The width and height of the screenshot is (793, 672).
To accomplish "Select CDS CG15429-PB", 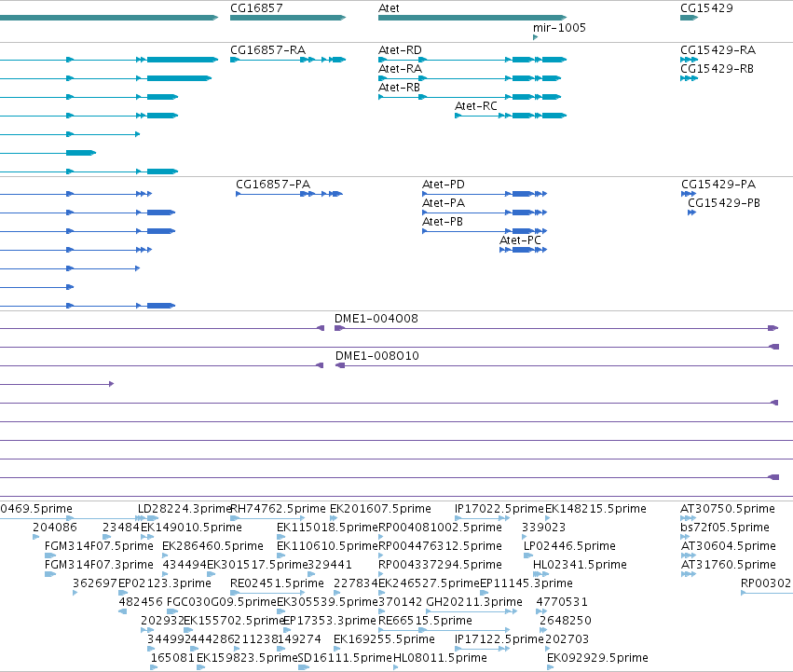I will [724, 203].
